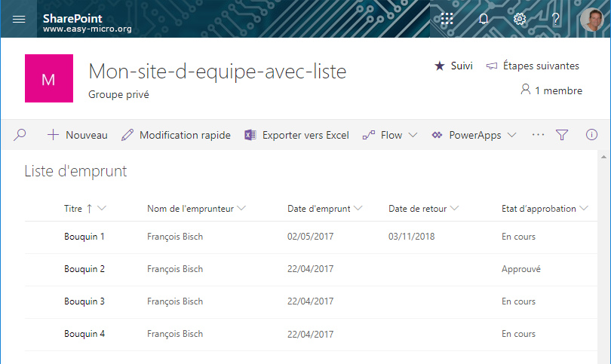Click François Bisch in Bouquin 1 row
Screen dimensions: 611x364
pyautogui.click(x=175, y=237)
